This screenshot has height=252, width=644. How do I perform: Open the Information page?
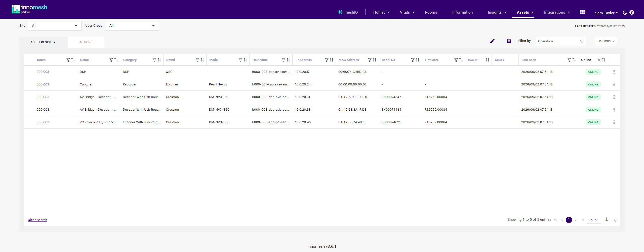tap(462, 12)
